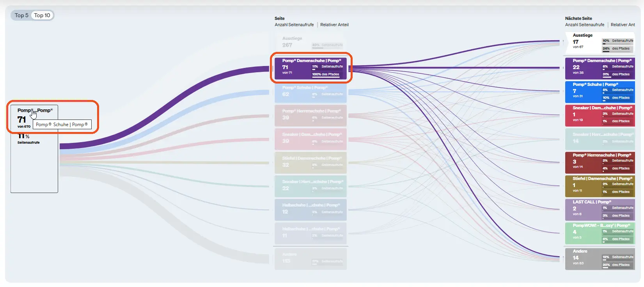Screen dimensions: 644x287
Task: Select faded Halbschuhe node with count 12
Action: click(310, 210)
